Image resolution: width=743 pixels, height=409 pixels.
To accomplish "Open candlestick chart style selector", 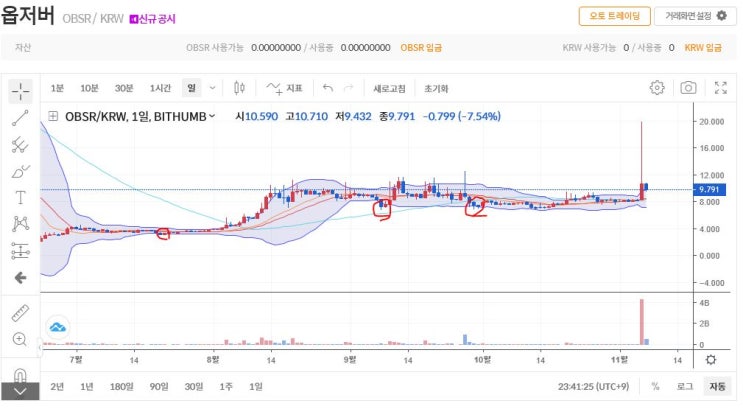I will 239,88.
